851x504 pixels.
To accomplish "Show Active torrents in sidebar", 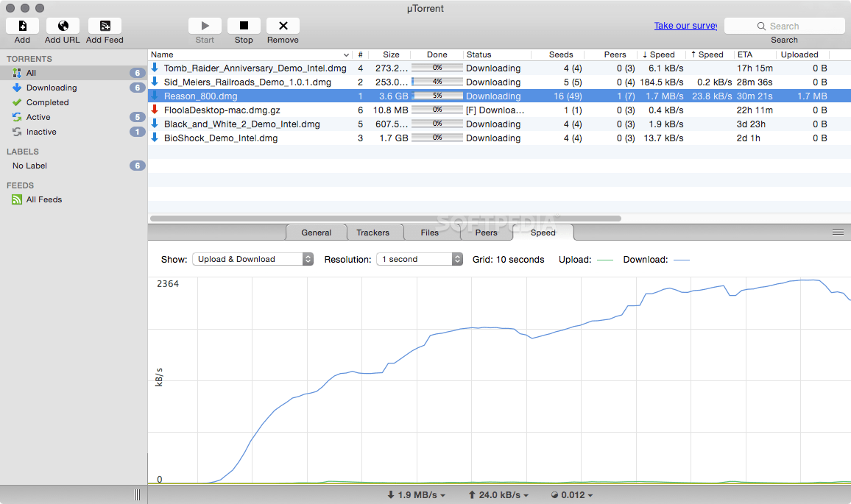I will [74, 117].
